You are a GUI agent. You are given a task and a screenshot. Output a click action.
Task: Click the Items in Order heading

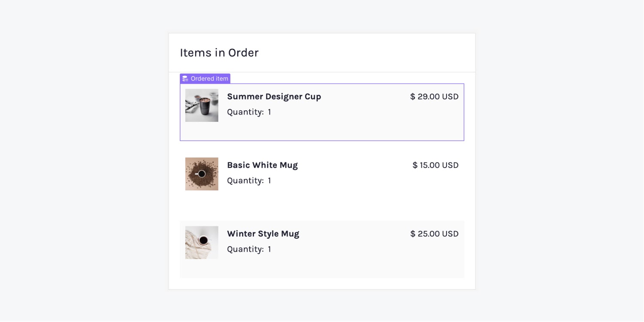point(219,53)
